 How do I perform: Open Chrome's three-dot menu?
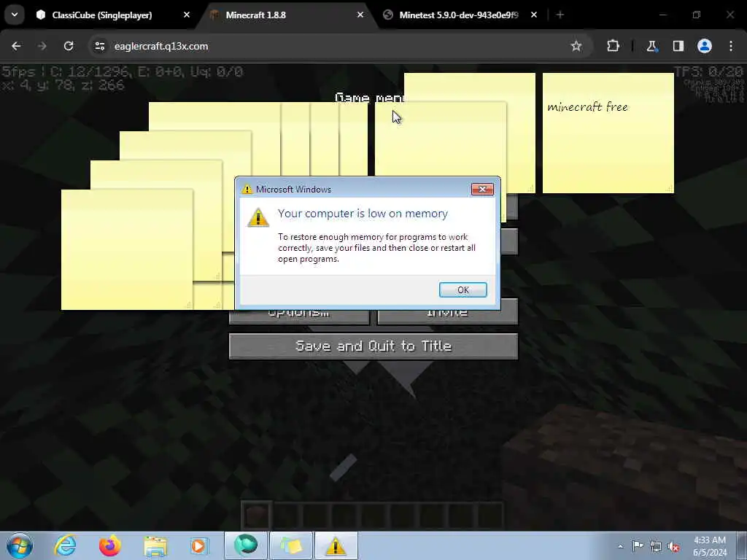click(731, 46)
